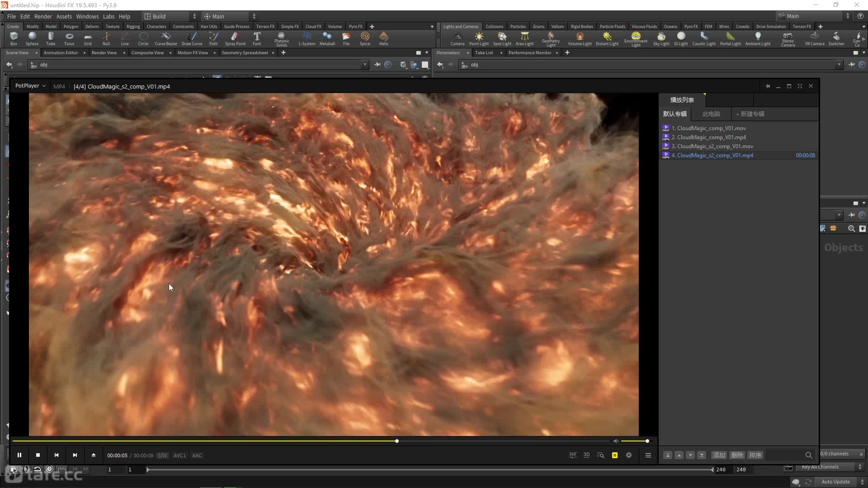Stop the PotPlayer video
The image size is (868, 488).
coord(38,455)
